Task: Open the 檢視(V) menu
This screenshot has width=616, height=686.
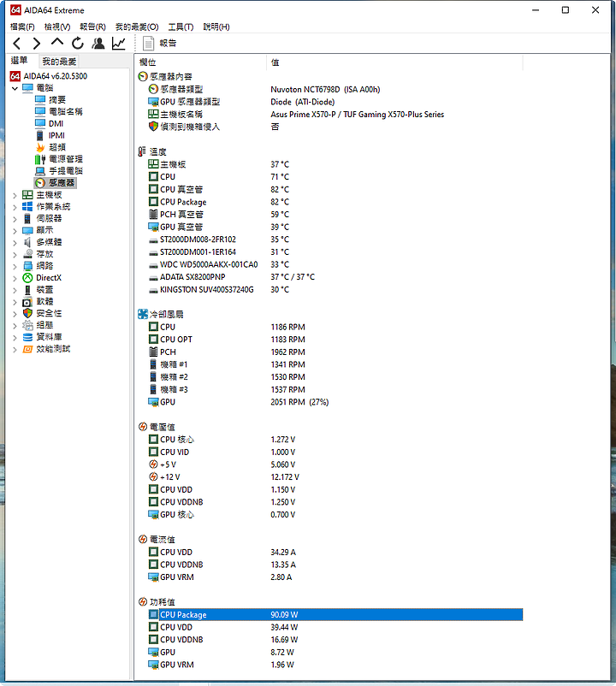Action: pyautogui.click(x=57, y=27)
